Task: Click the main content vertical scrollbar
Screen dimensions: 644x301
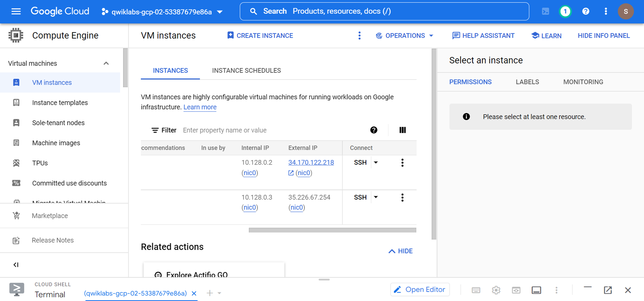Action: (434, 144)
